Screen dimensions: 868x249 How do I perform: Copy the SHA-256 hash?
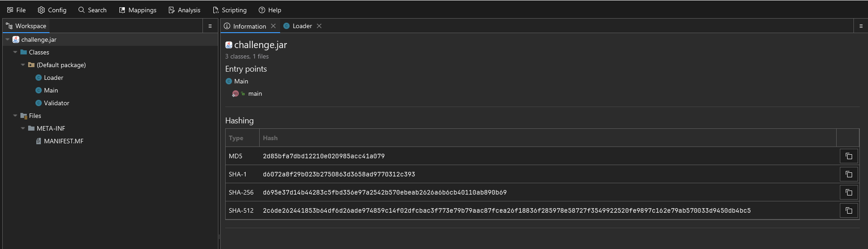848,192
